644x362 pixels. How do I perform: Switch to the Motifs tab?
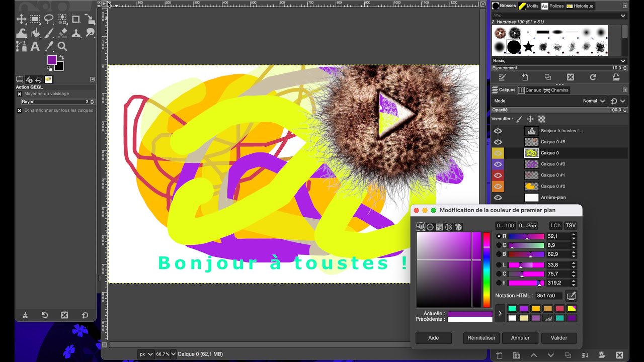tap(529, 6)
